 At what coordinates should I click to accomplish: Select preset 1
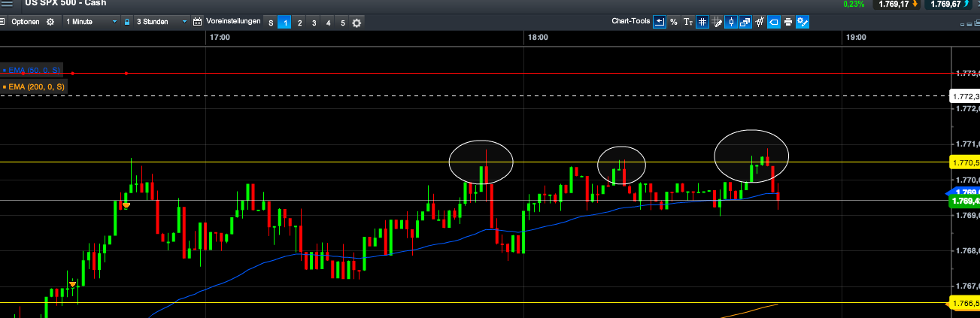pos(285,23)
